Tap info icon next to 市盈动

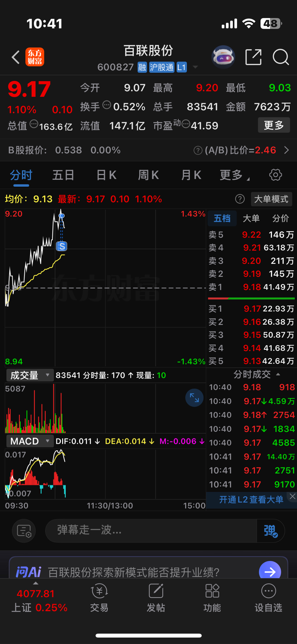[186, 124]
